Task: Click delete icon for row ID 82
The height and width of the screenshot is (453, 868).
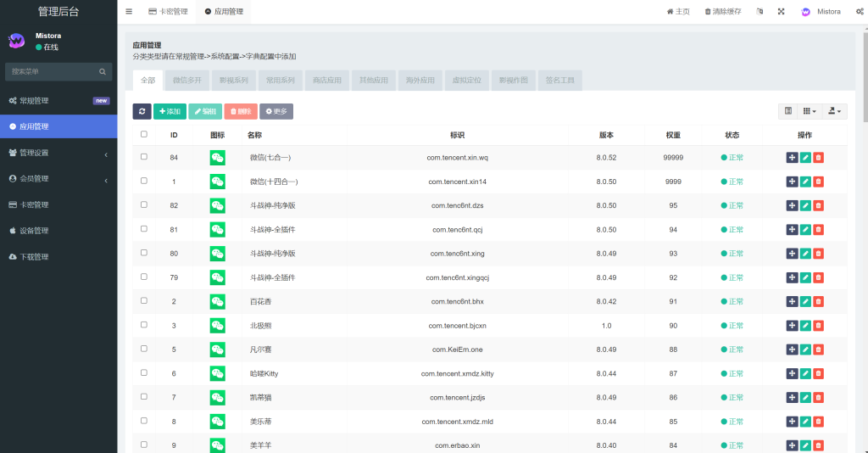Action: click(818, 205)
